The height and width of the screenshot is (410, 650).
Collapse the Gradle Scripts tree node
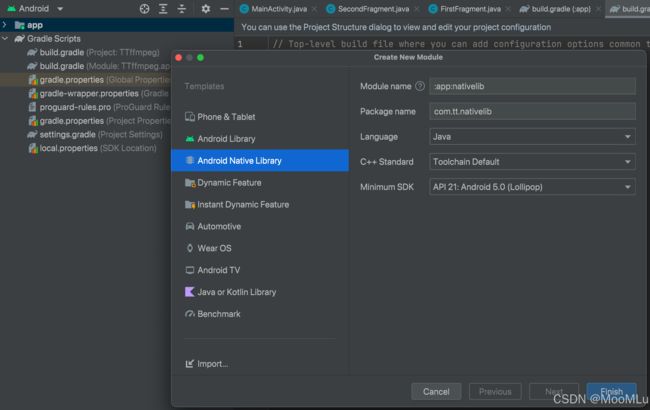[5, 39]
